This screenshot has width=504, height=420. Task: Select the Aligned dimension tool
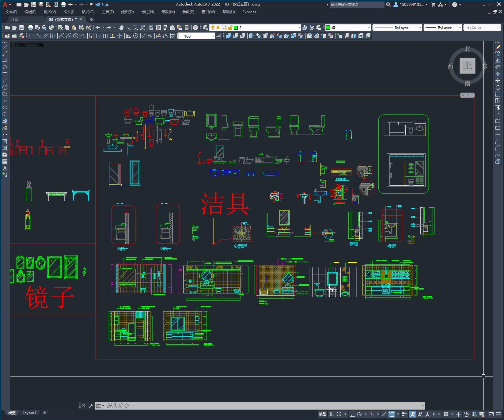(x=39, y=36)
